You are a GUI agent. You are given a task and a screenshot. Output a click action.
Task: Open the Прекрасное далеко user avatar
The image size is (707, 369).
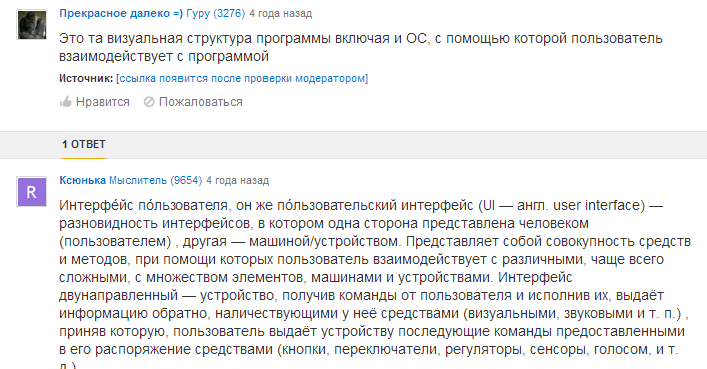pos(32,24)
